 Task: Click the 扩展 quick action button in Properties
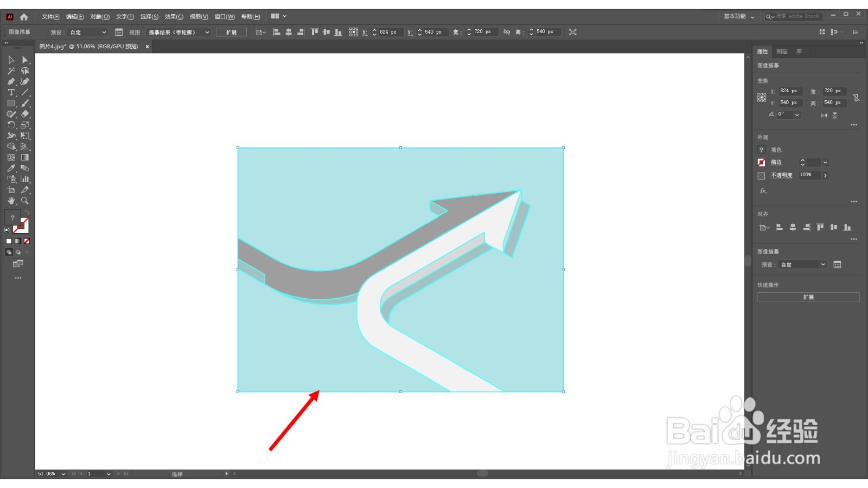(x=808, y=297)
